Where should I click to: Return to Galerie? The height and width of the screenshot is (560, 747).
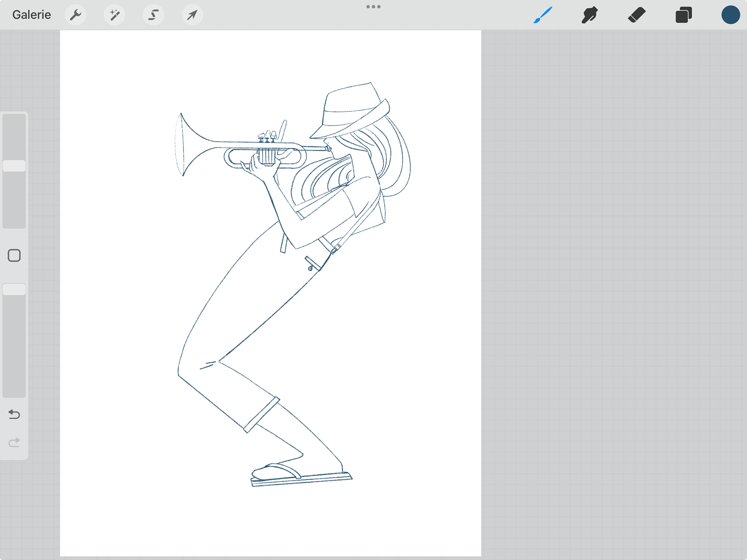point(32,15)
